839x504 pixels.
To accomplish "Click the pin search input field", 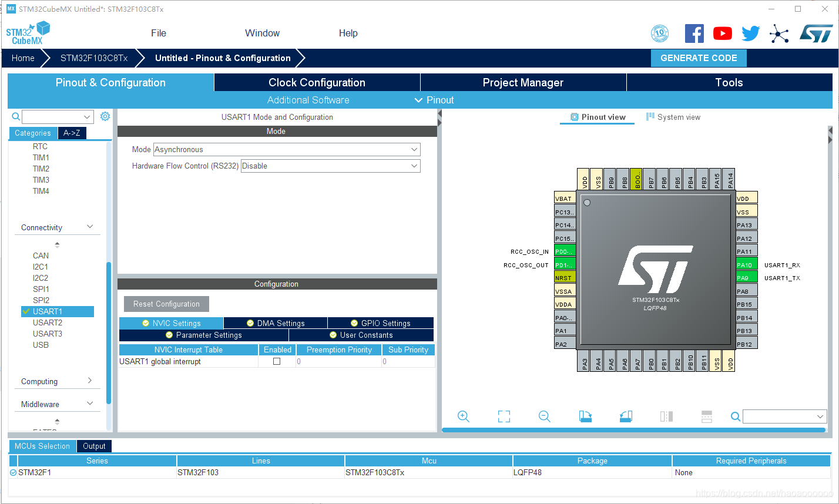I will (x=779, y=416).
